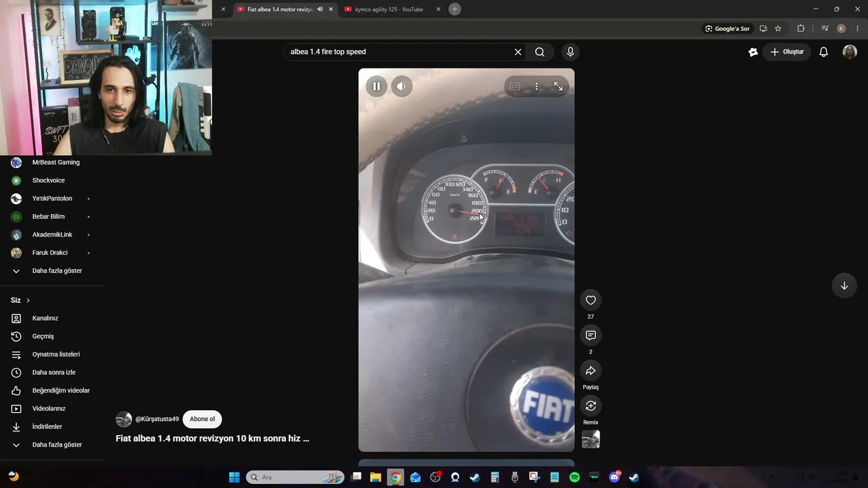Screen dimensions: 868x488
Task: Close the Fiat albea 1.4 tab
Action: tap(331, 9)
